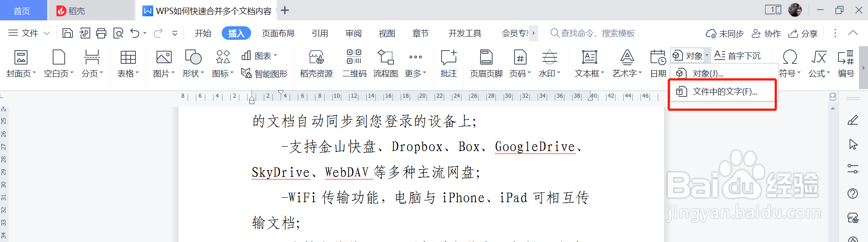Click the command search box
868x242 pixels.
tap(592, 33)
